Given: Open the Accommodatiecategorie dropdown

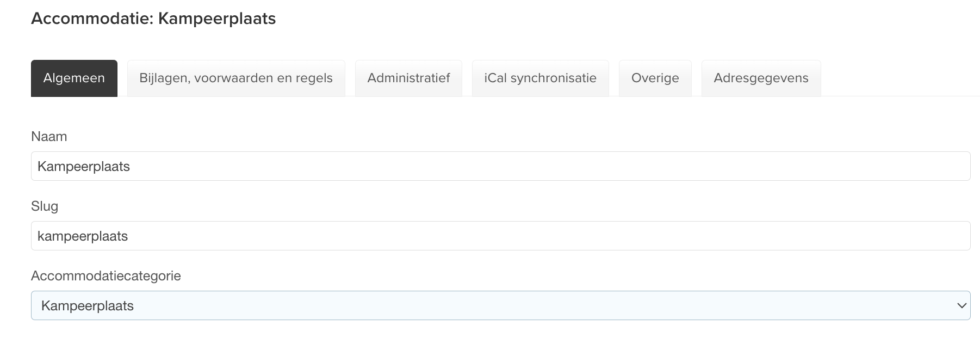Looking at the screenshot, I should point(501,305).
